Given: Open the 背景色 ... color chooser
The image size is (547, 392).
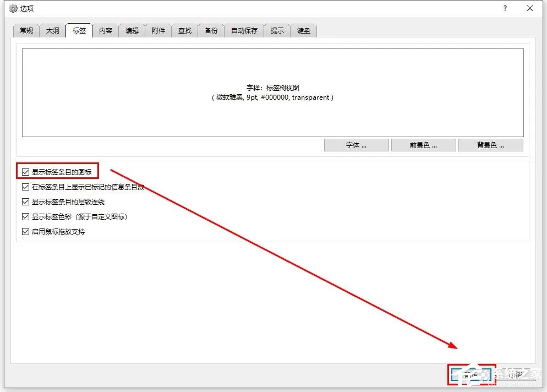Looking at the screenshot, I should coord(490,145).
